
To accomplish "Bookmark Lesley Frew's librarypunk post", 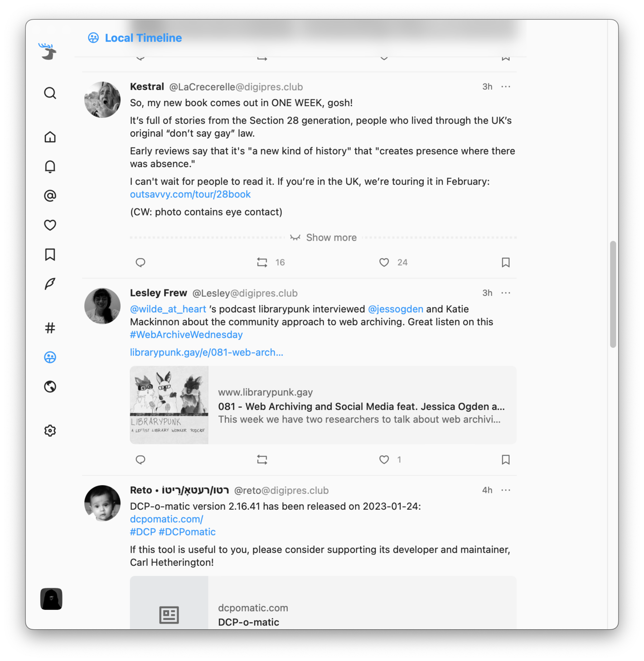I will [x=506, y=459].
